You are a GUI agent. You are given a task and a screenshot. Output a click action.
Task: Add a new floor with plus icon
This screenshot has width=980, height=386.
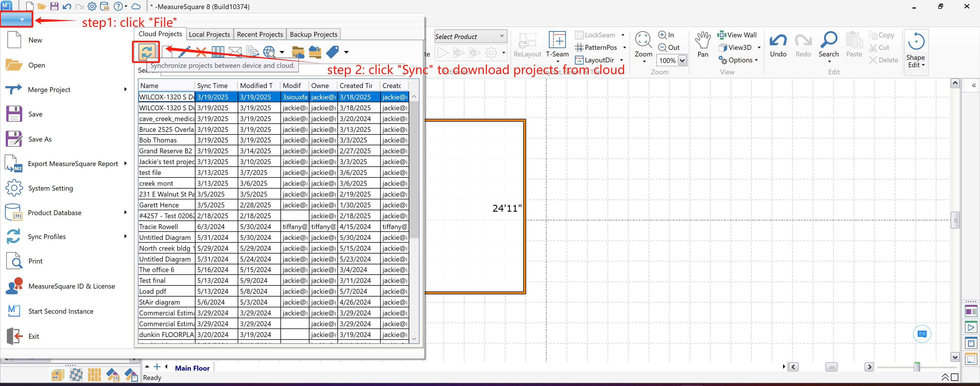click(x=157, y=367)
